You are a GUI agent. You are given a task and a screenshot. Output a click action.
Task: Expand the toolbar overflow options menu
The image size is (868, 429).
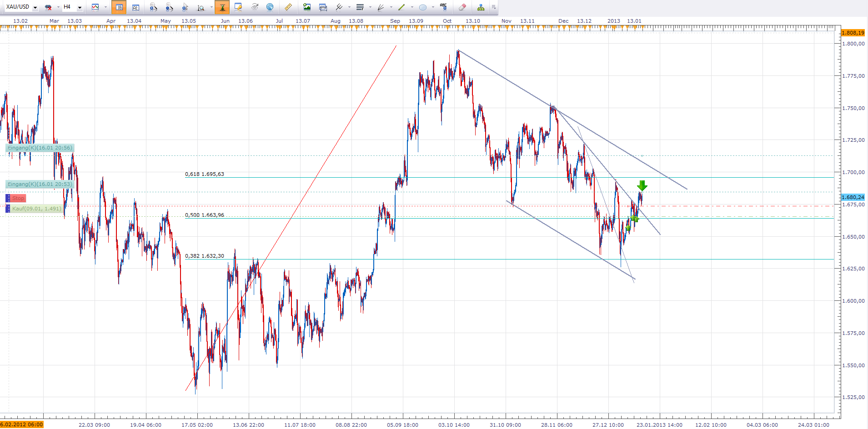[494, 7]
